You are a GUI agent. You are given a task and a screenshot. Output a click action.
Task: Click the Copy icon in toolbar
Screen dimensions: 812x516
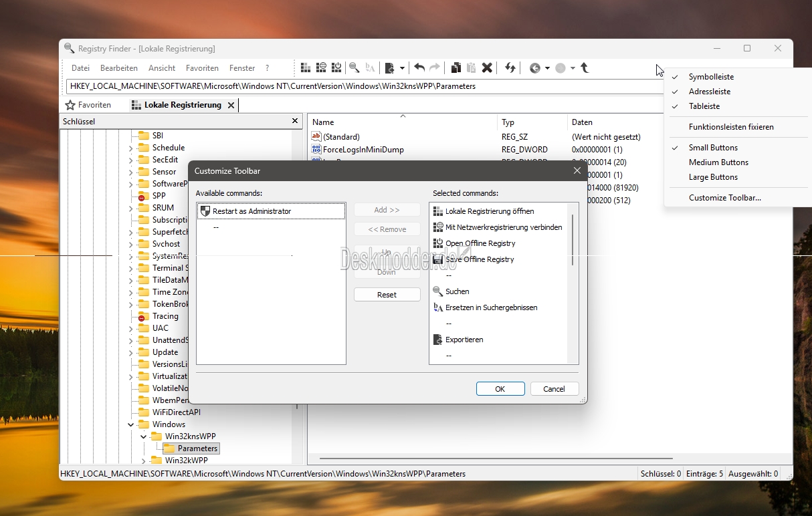455,68
